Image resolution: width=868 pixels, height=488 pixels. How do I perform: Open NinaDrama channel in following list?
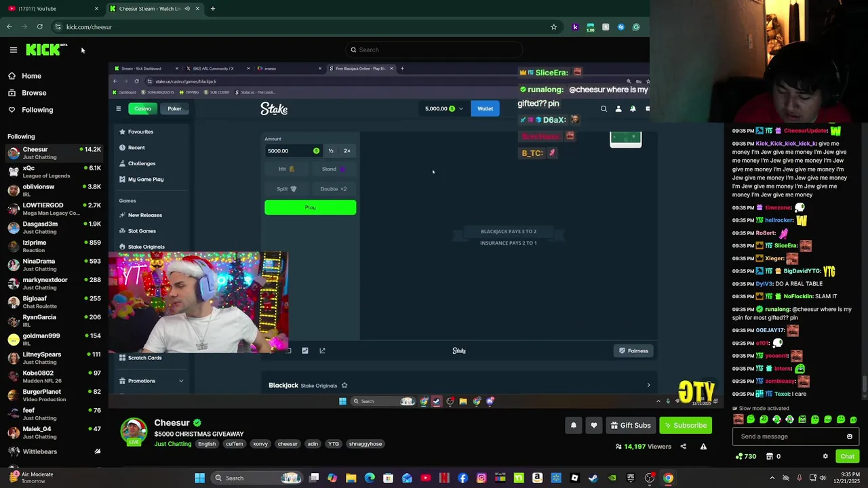click(x=53, y=265)
